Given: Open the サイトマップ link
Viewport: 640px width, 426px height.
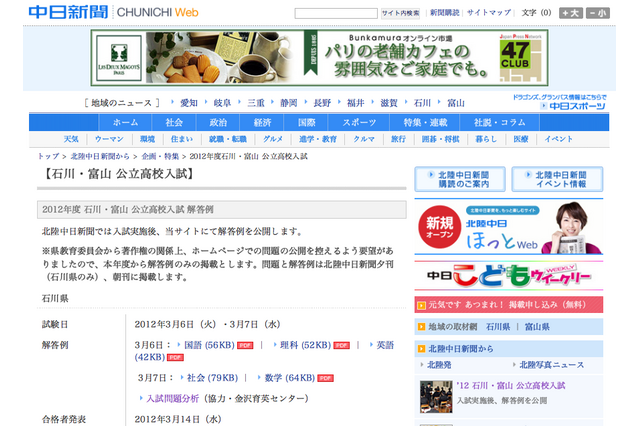Looking at the screenshot, I should [x=489, y=13].
